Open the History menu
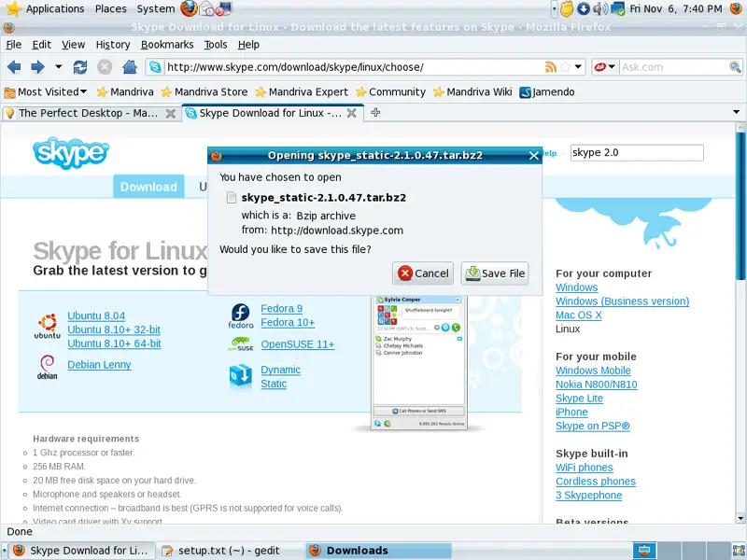 click(x=113, y=44)
